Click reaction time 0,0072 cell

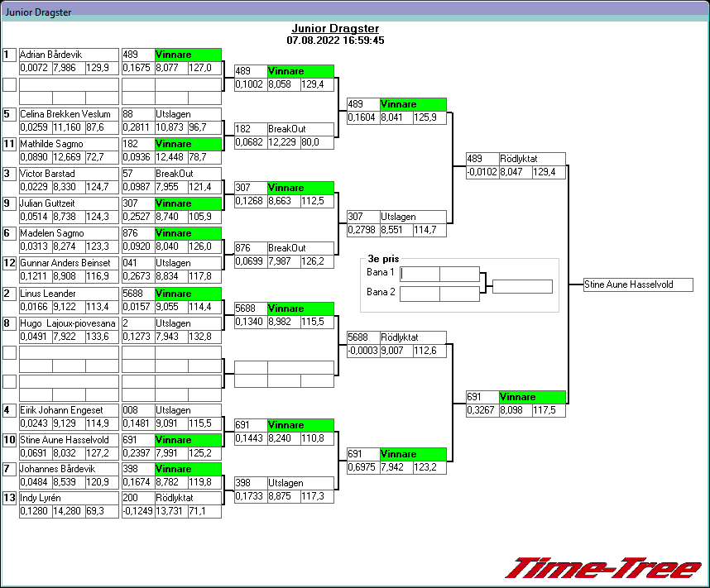point(36,68)
